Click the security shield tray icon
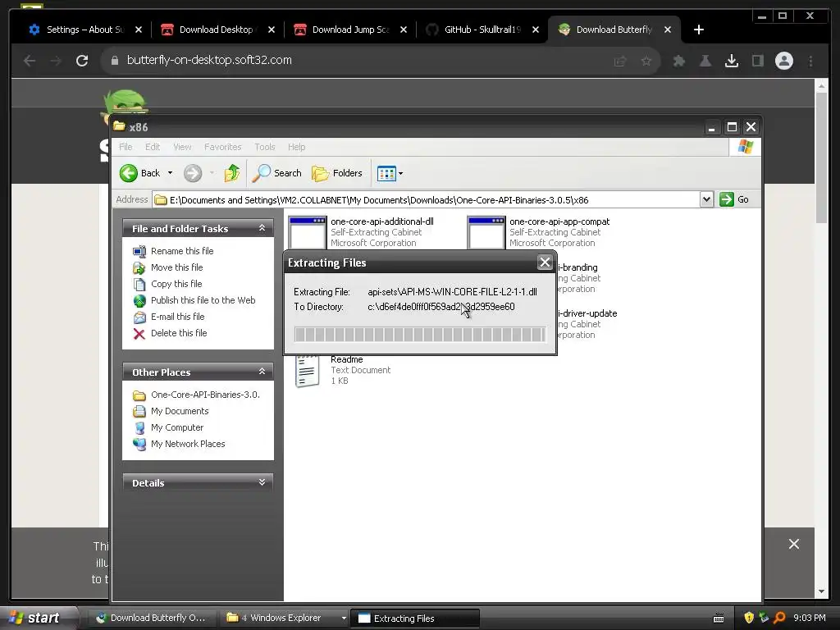The height and width of the screenshot is (630, 840). click(x=749, y=618)
